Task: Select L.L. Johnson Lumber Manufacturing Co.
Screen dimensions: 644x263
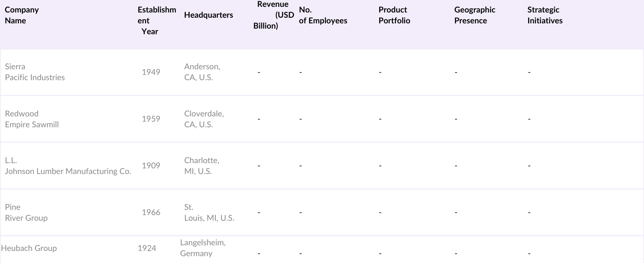Action: pyautogui.click(x=68, y=166)
